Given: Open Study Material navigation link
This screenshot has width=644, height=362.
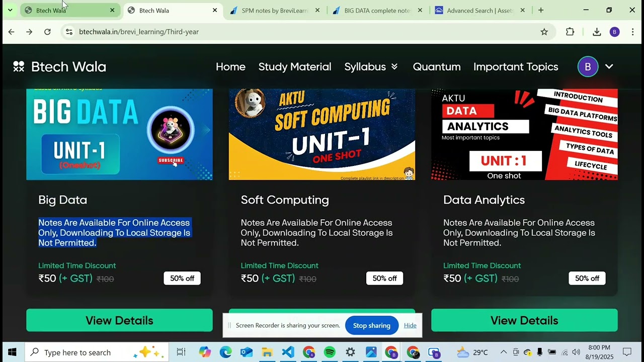Looking at the screenshot, I should click(295, 67).
